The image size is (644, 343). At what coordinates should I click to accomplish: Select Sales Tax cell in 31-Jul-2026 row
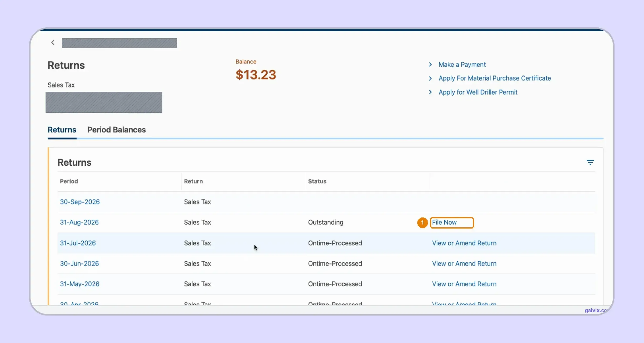(197, 243)
